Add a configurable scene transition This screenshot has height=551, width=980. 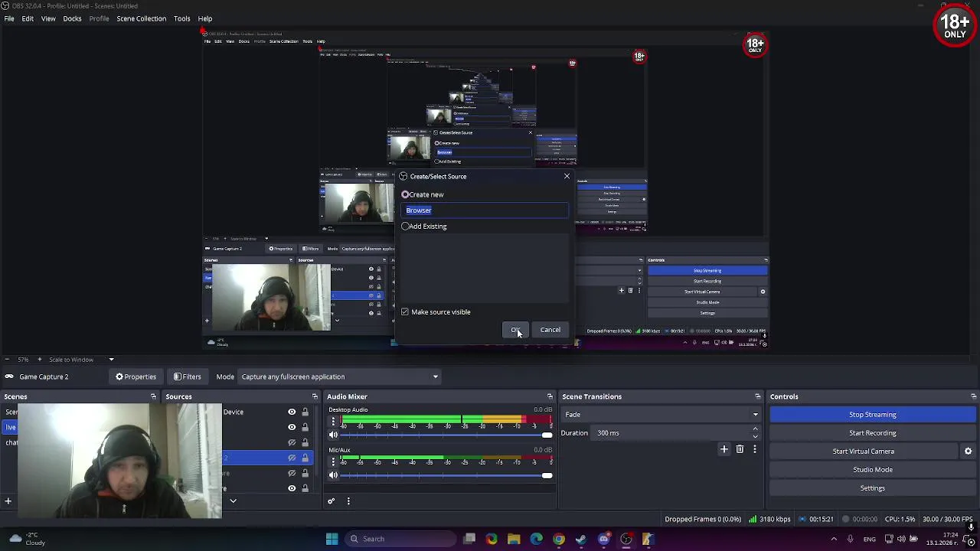724,449
